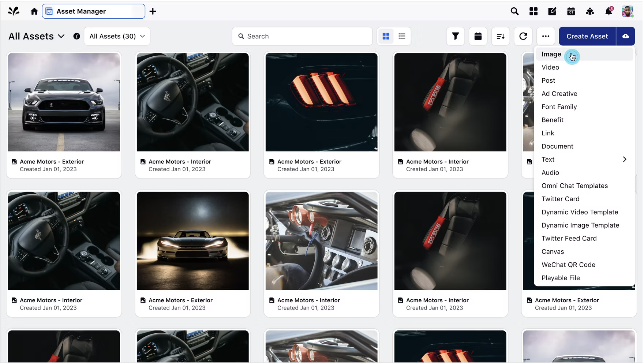Refresh the asset list
Image resolution: width=644 pixels, height=363 pixels.
(x=523, y=36)
